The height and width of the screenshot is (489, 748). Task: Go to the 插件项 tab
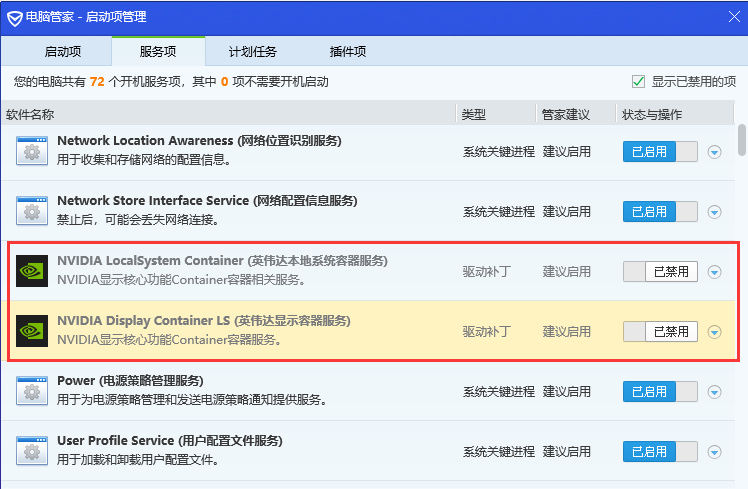pyautogui.click(x=348, y=52)
